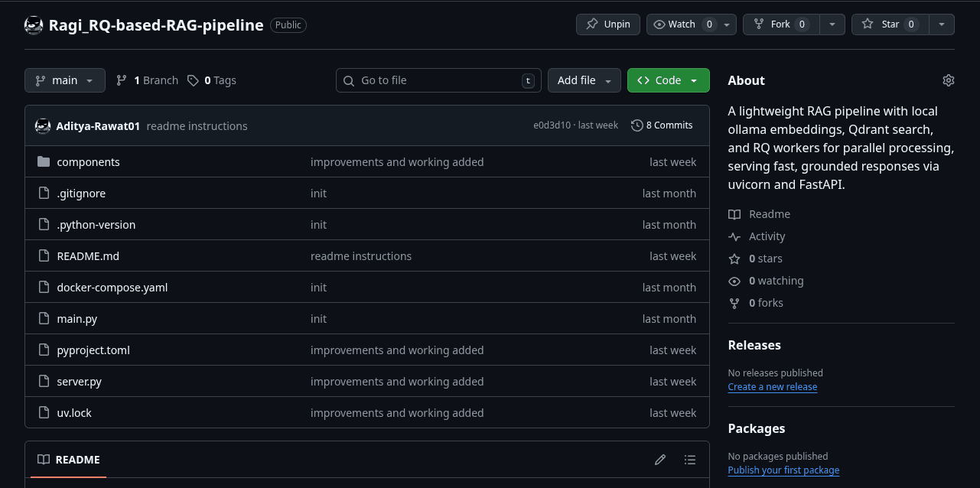Select the README tab

click(x=69, y=460)
